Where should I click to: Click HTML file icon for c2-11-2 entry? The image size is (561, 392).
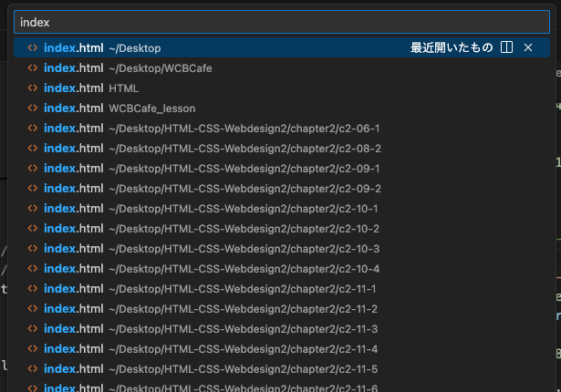coord(33,308)
